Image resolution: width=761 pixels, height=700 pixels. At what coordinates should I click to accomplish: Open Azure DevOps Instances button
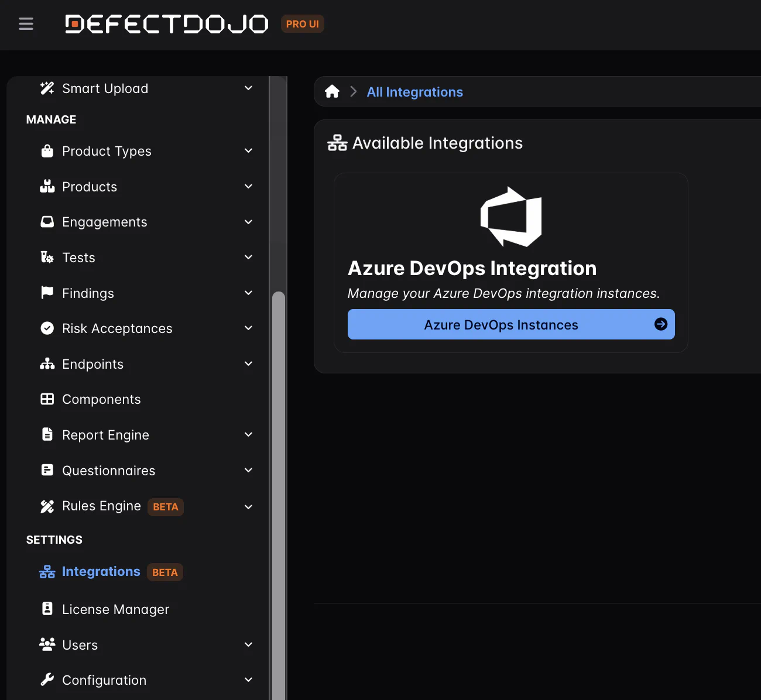[x=510, y=324]
